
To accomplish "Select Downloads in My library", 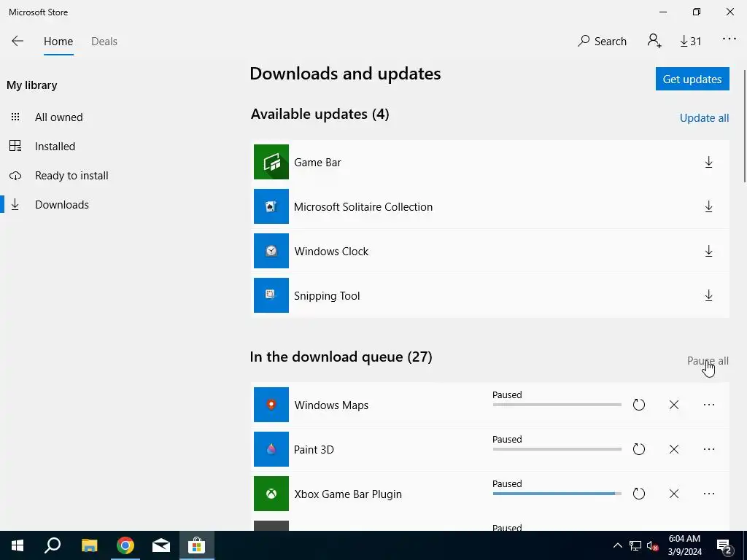I will click(x=62, y=205).
